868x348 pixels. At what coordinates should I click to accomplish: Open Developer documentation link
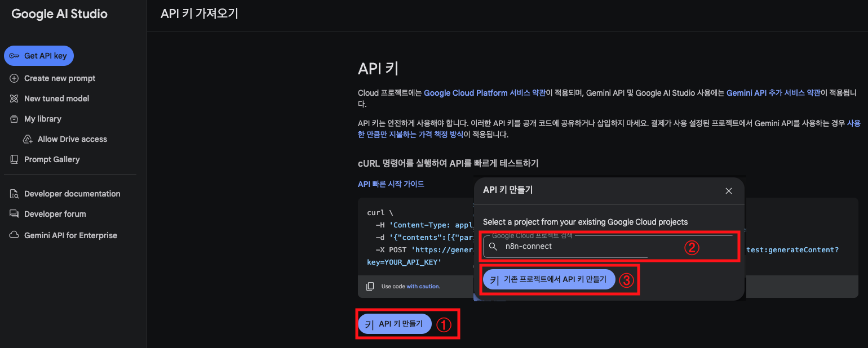click(72, 194)
